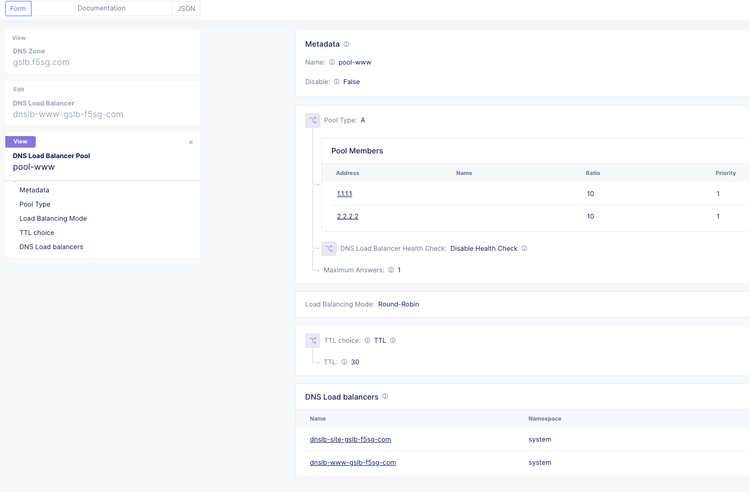The image size is (750, 492).
Task: Click info icon after Disable Health Check
Action: (524, 248)
